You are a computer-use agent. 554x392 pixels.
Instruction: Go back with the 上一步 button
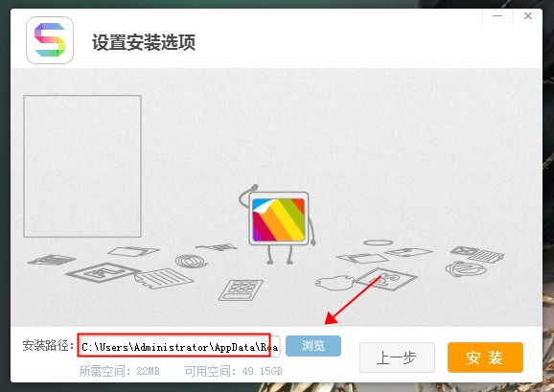pos(397,357)
